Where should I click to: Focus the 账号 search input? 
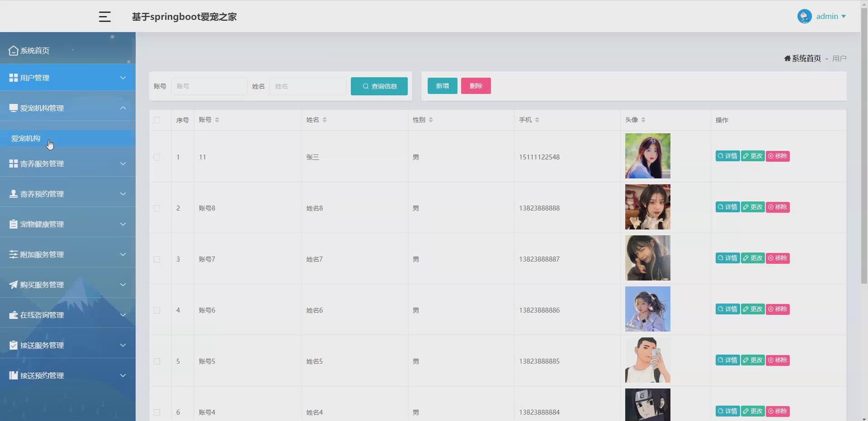point(209,86)
